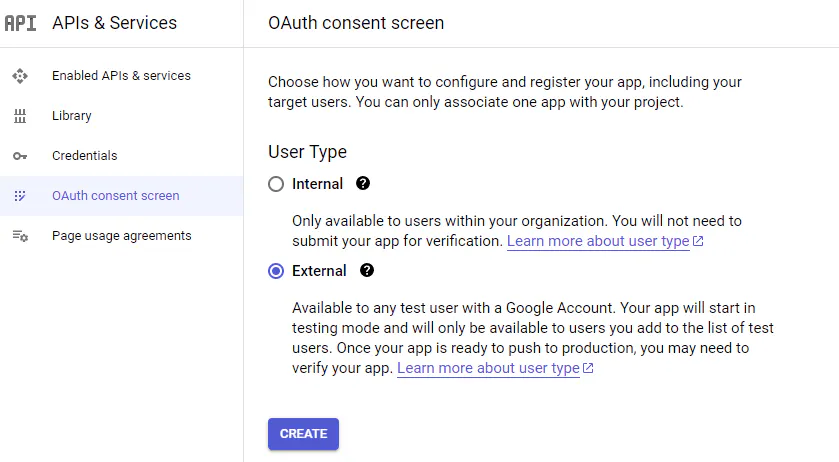Viewport: 839px width, 462px height.
Task: Open the Credentials menu item
Action: tap(85, 156)
